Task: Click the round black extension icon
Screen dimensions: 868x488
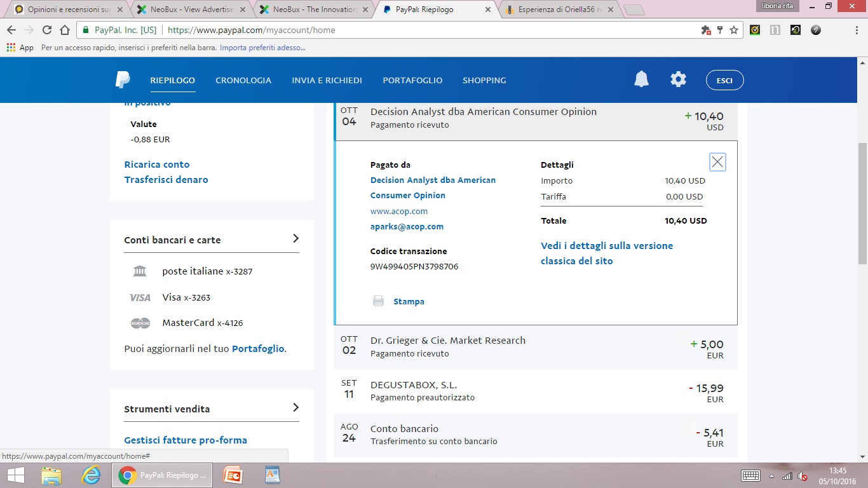Action: (x=816, y=30)
